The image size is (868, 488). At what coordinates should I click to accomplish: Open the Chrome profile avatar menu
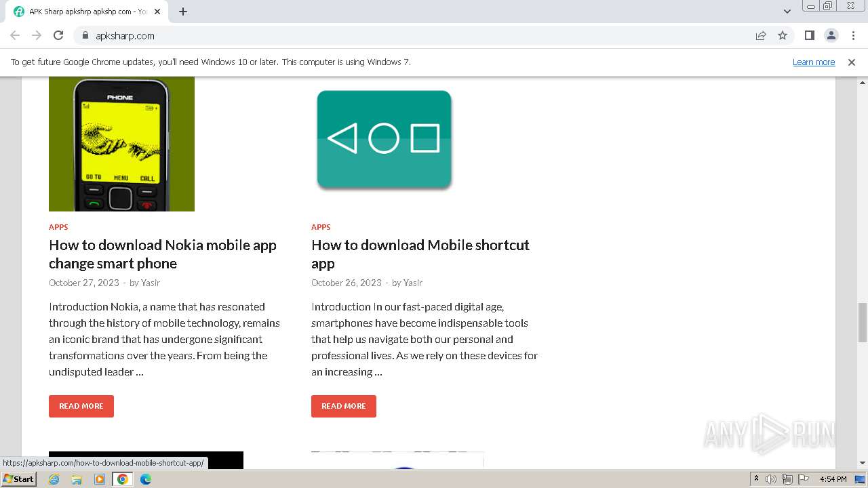pos(831,35)
